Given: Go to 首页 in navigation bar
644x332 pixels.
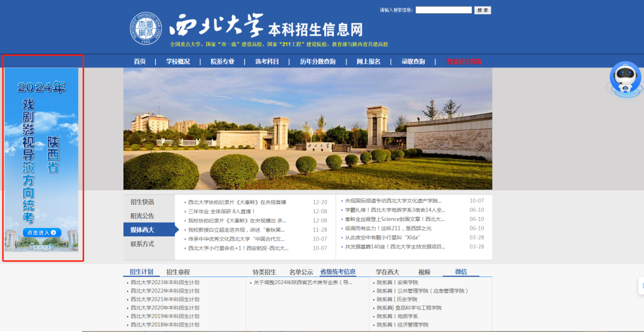Looking at the screenshot, I should pyautogui.click(x=140, y=62).
